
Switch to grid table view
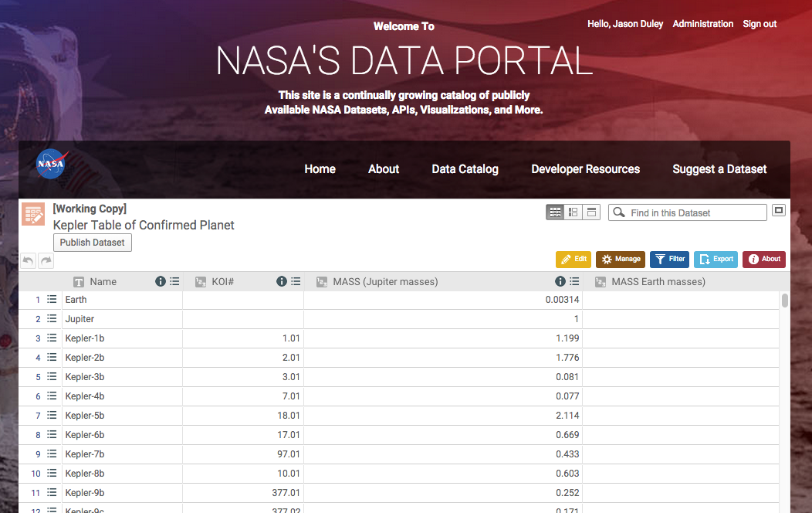(555, 212)
